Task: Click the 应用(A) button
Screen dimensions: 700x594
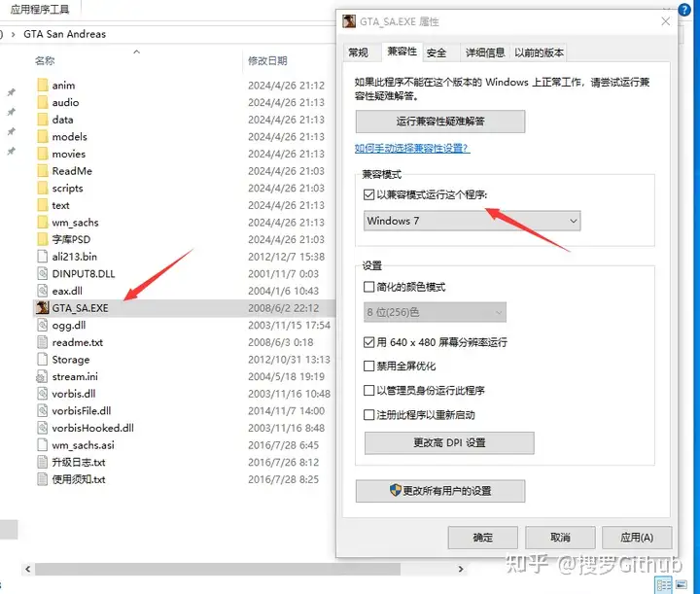Action: tap(637, 538)
